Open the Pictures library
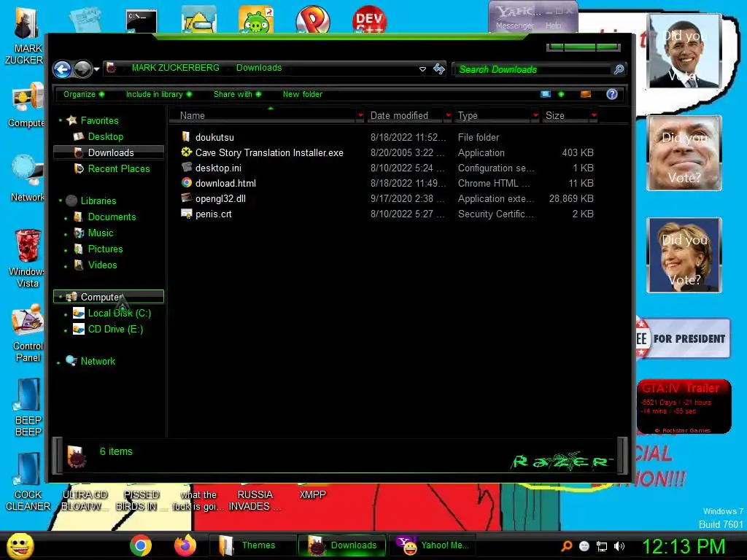 coord(105,249)
